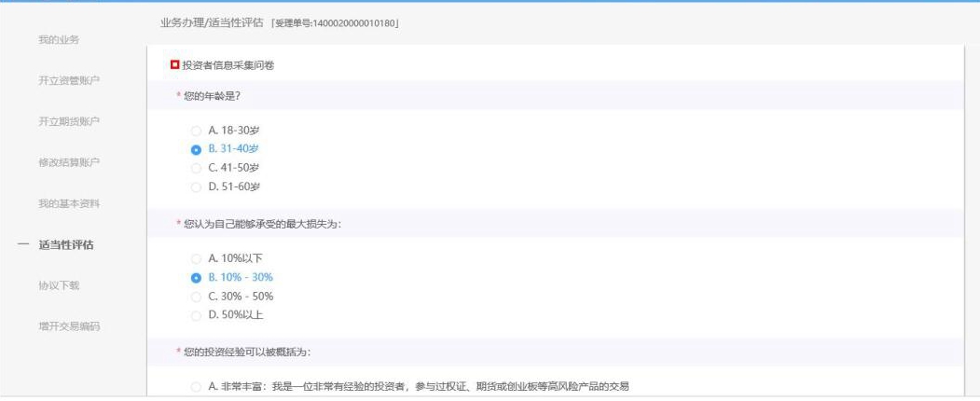The height and width of the screenshot is (401, 980).
Task: Go to 增开交易编码 sidebar item
Action: coord(69,326)
